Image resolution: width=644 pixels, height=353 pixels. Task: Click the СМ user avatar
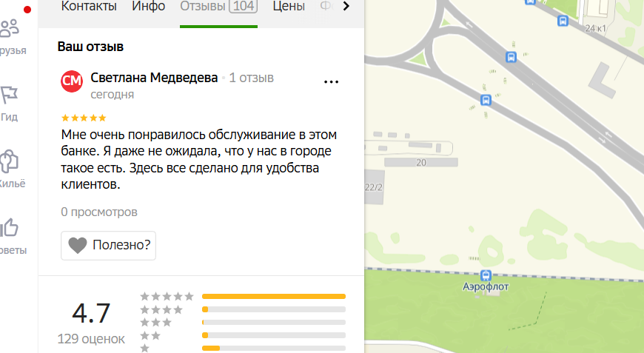click(72, 81)
